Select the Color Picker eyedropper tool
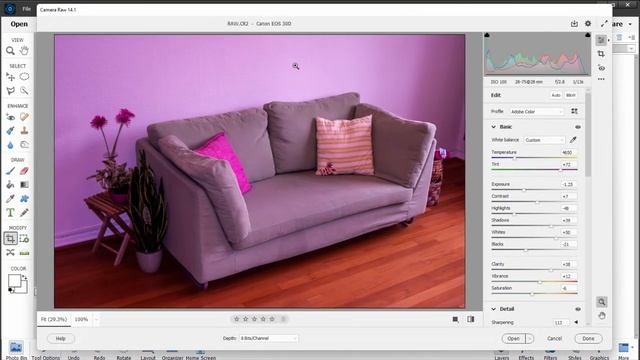Image resolution: width=640 pixels, height=360 pixels. coord(10,199)
